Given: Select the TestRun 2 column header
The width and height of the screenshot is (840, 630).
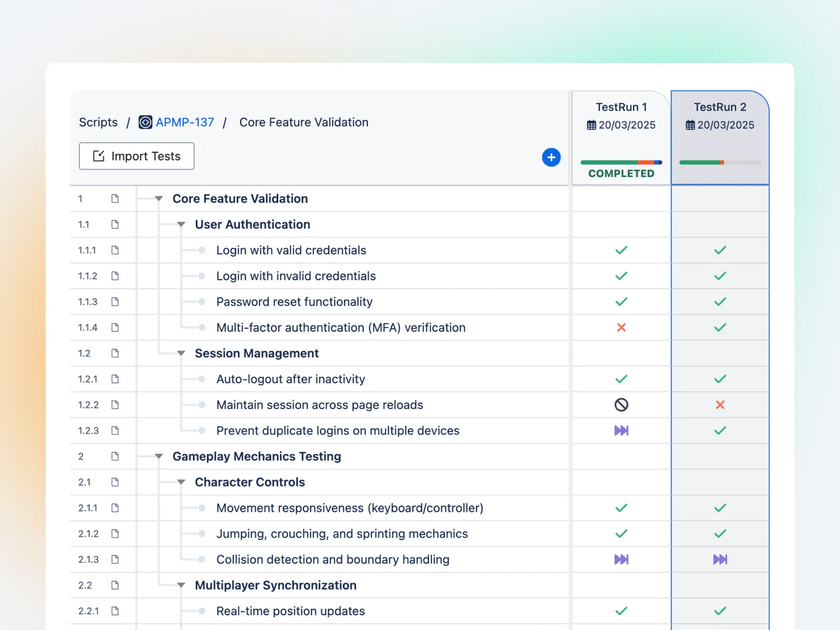Looking at the screenshot, I should coord(720,107).
